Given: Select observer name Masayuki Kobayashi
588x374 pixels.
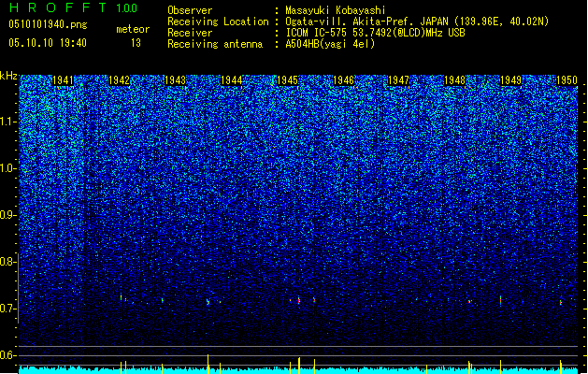Looking at the screenshot, I should 336,10.
